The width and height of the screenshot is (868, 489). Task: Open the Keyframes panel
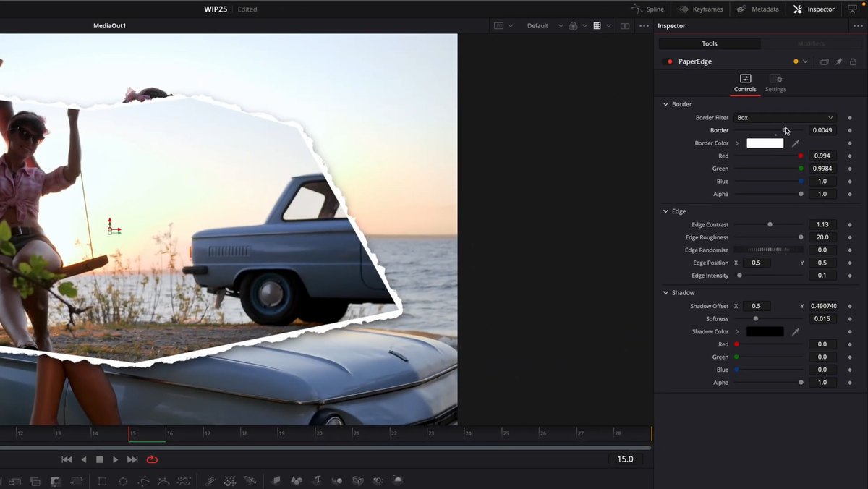(x=701, y=9)
